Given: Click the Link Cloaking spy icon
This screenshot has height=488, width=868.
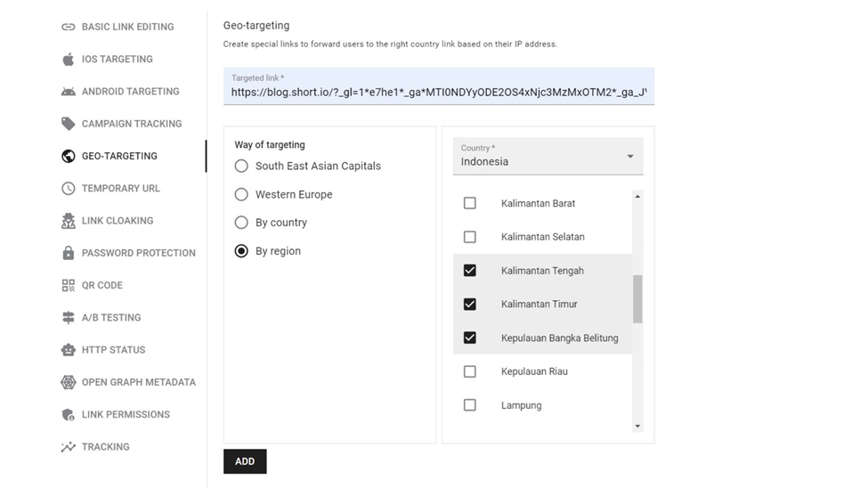Looking at the screenshot, I should click(69, 221).
